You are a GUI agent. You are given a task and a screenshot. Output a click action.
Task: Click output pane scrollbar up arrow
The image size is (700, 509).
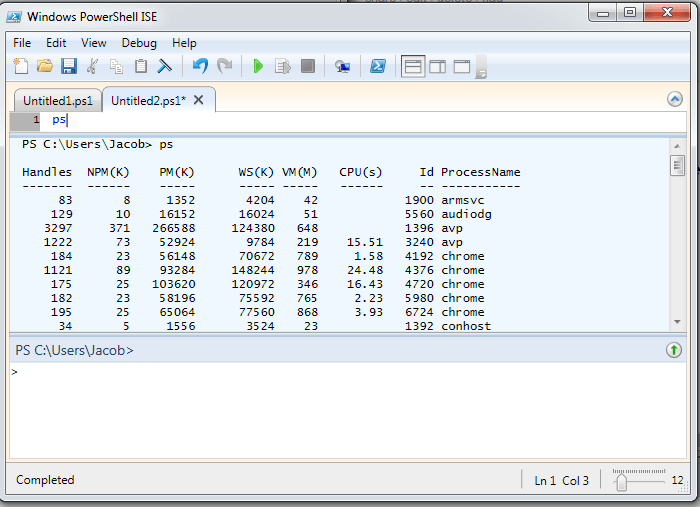click(677, 146)
